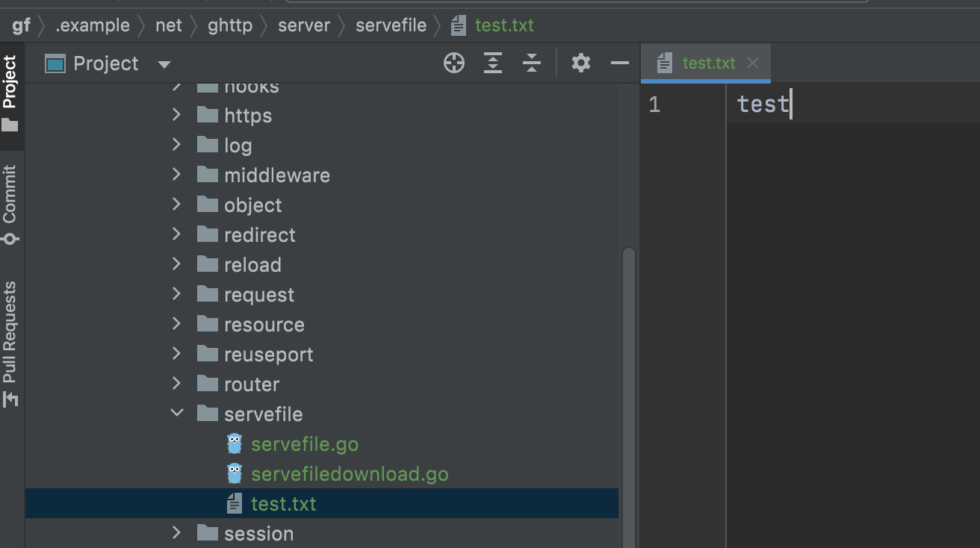Open Project panel settings gear

coord(581,63)
